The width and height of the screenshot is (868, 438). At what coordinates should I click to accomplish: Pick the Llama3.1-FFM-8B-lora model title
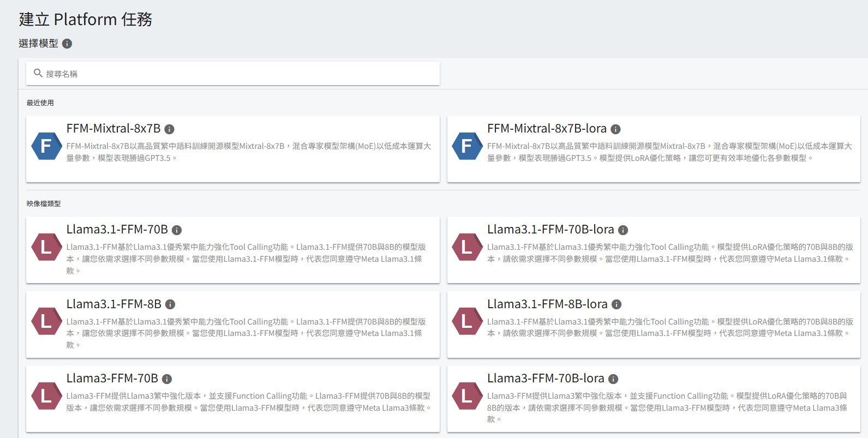click(547, 304)
